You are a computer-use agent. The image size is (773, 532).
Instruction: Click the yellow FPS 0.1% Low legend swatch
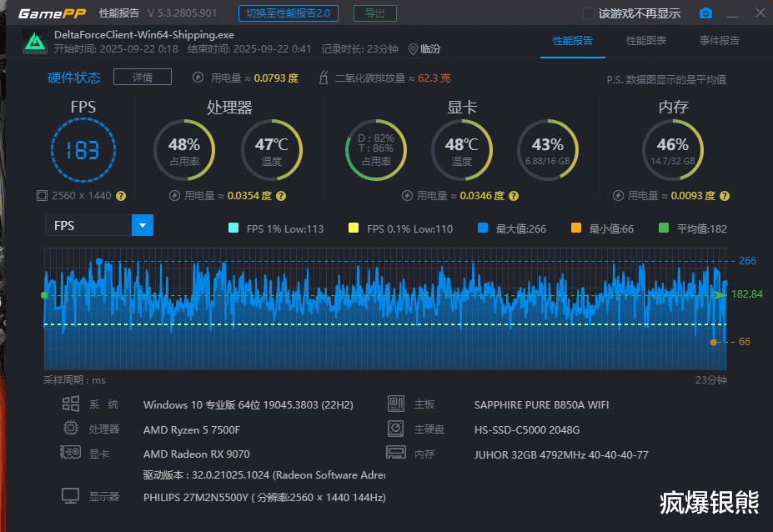coord(354,228)
